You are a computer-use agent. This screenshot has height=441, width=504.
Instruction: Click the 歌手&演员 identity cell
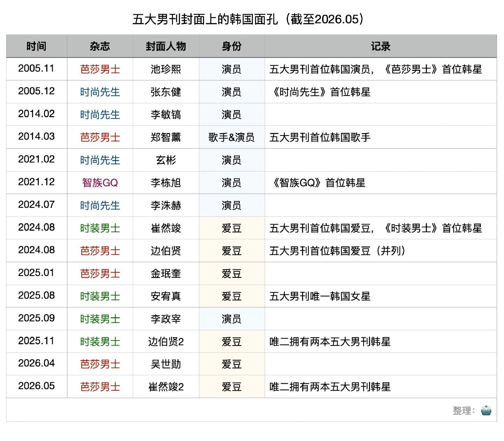(x=232, y=137)
